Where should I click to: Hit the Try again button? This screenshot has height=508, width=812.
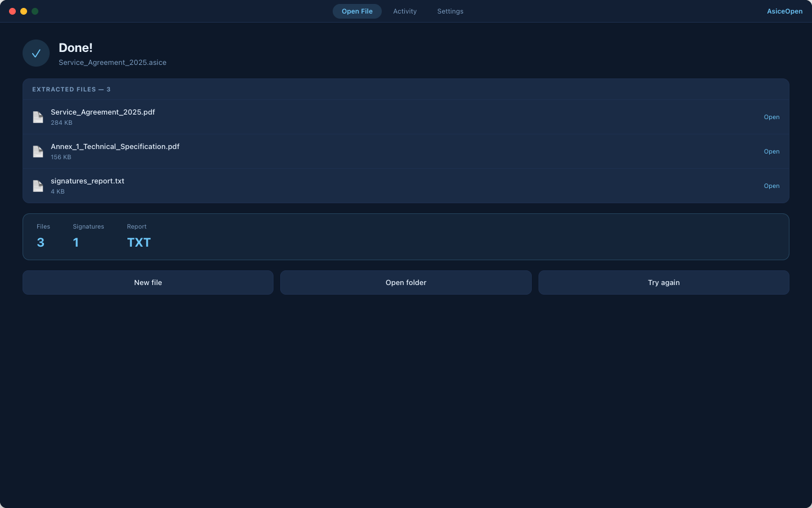point(664,282)
